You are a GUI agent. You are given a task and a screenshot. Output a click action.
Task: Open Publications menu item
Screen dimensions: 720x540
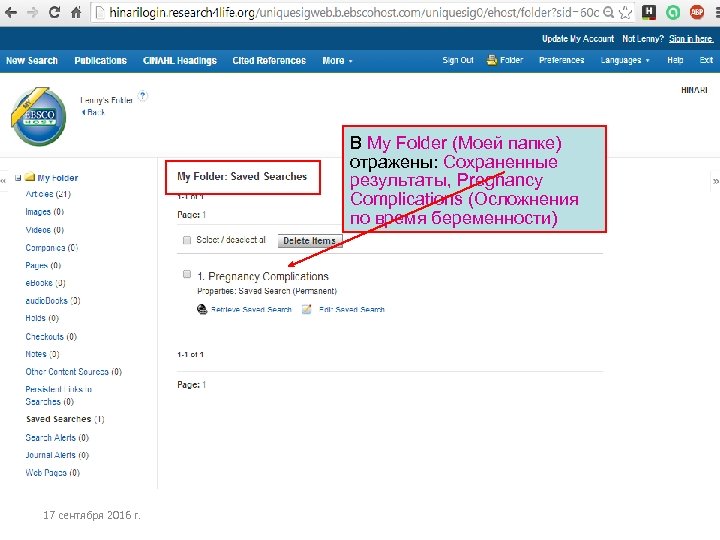tap(101, 61)
